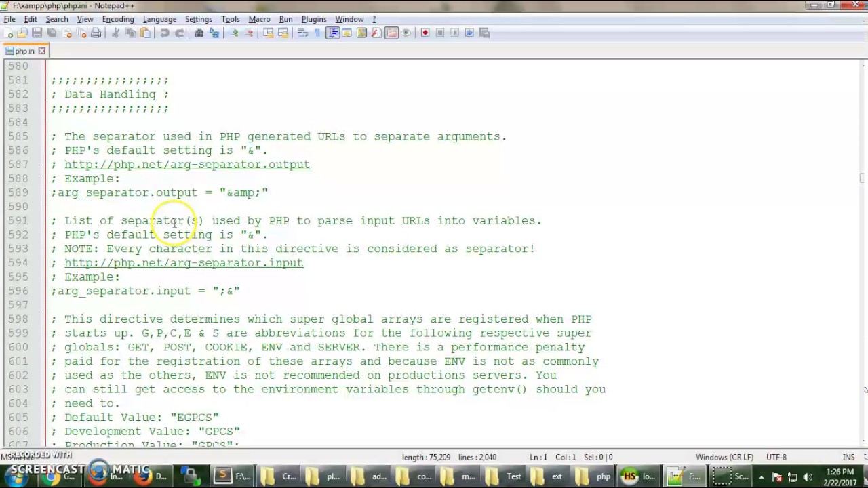
Task: Open the File menu
Action: tap(9, 19)
